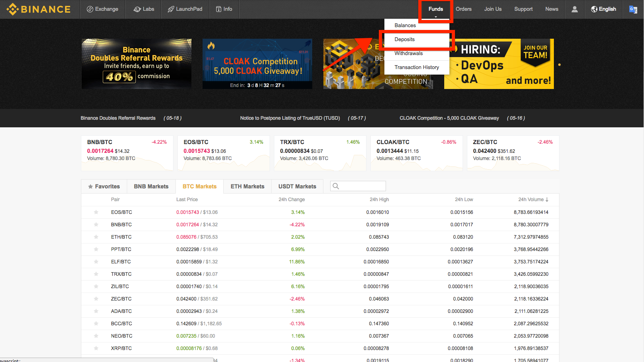Screen dimensions: 644x362
Task: Favorite the ETH/BTC pair star
Action: pyautogui.click(x=96, y=237)
